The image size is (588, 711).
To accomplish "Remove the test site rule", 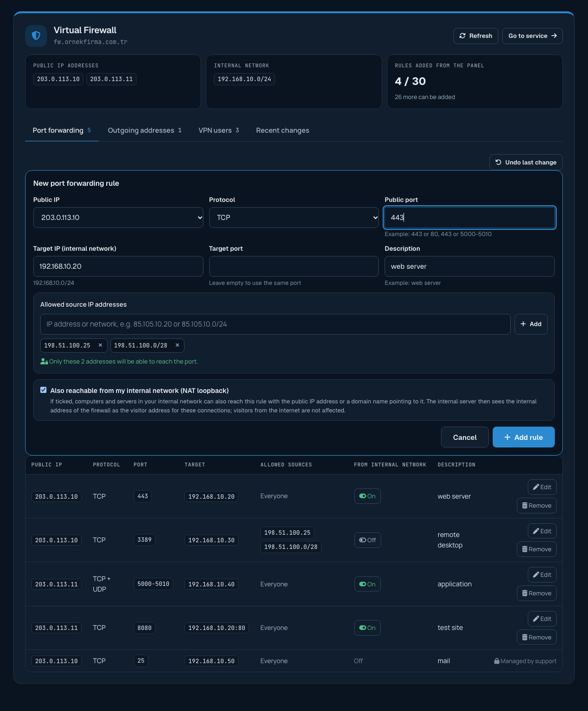I will [x=537, y=638].
